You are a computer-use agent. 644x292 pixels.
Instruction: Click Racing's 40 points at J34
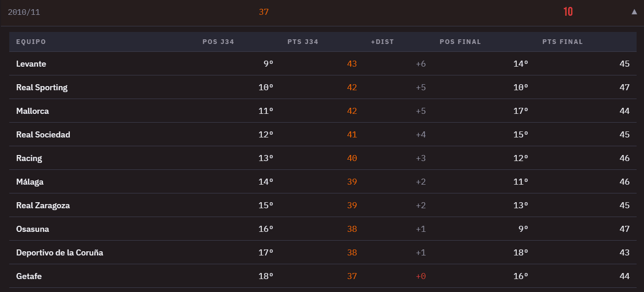click(352, 158)
